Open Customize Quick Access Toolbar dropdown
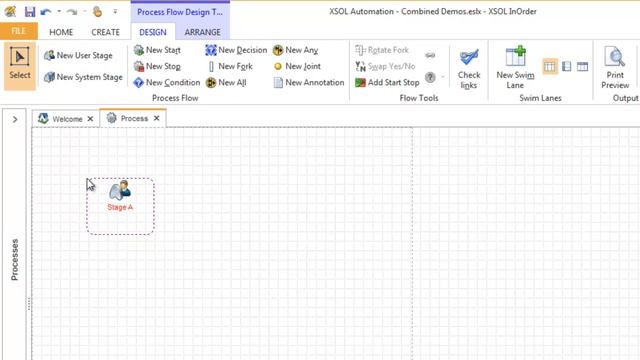Viewport: 640px width, 360px height. tap(116, 12)
